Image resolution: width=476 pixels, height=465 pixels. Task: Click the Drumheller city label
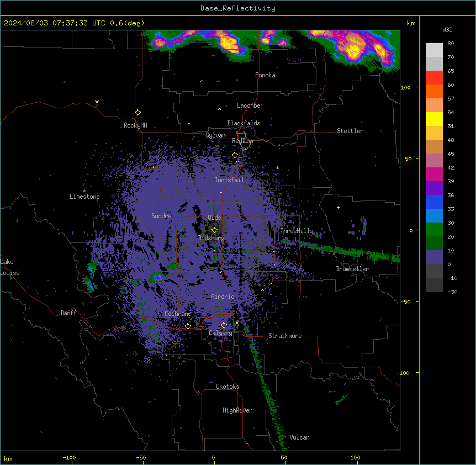[x=352, y=269]
